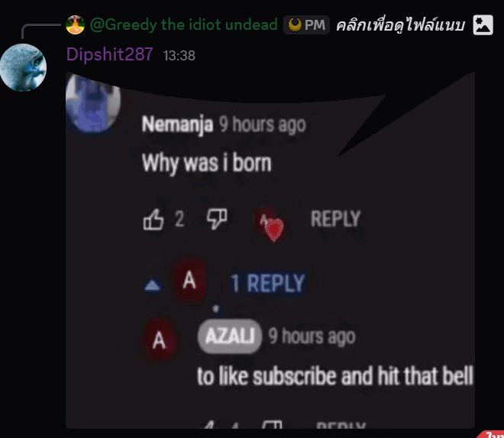The image size is (504, 438).
Task: Click the A avatar next to 1 REPLY
Action: [189, 282]
